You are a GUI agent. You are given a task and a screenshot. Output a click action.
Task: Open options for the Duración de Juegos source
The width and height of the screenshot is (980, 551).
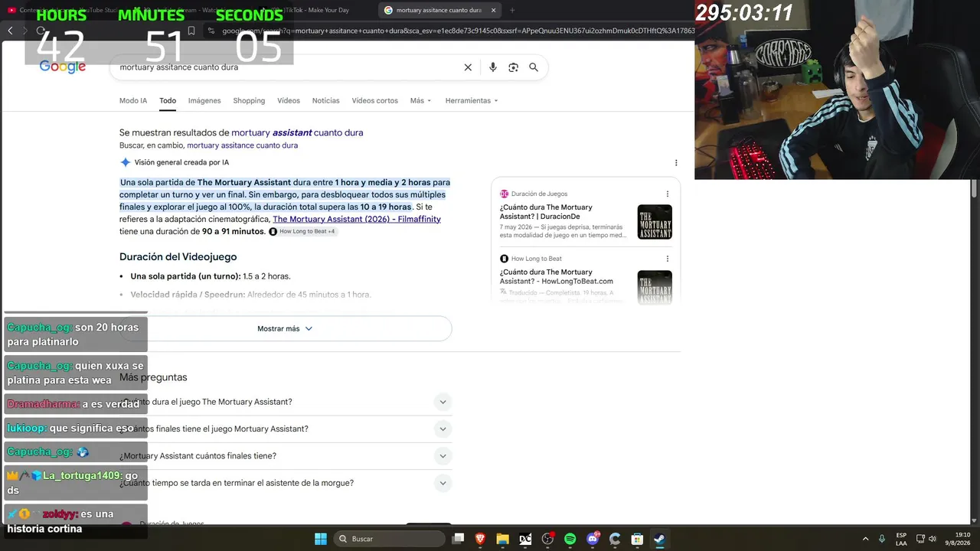(x=668, y=194)
